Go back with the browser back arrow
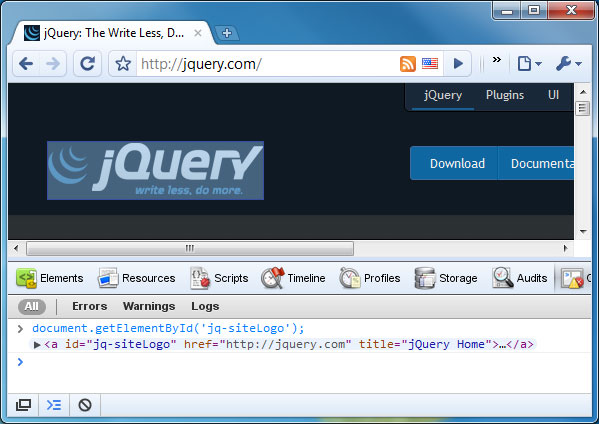This screenshot has width=599, height=424. pyautogui.click(x=26, y=63)
